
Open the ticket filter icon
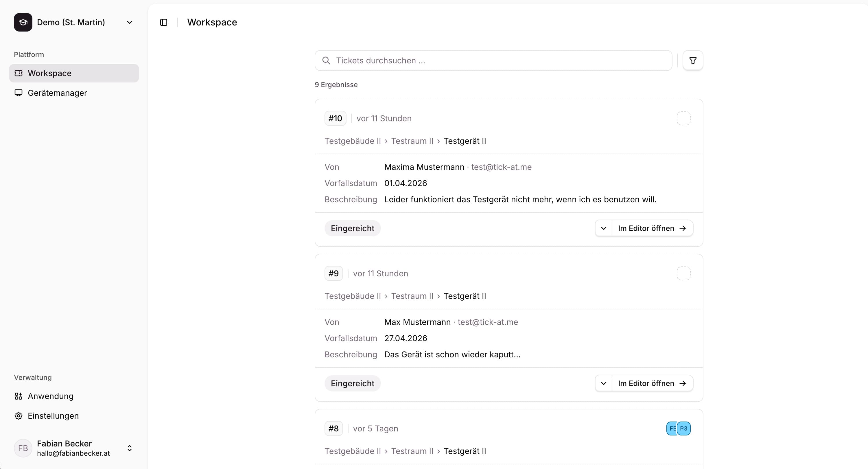pos(693,61)
